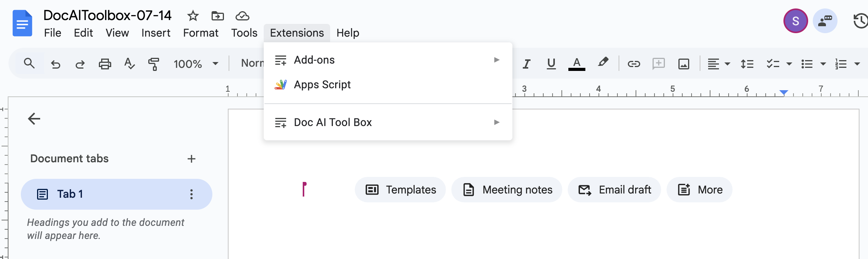Click the print icon in toolbar
This screenshot has height=259, width=868.
coord(105,64)
